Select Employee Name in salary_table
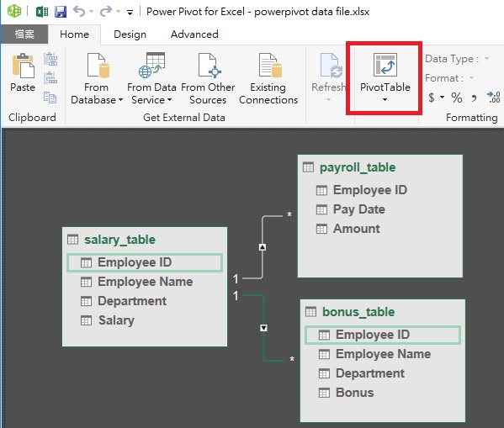This screenshot has width=504, height=428. (x=145, y=282)
